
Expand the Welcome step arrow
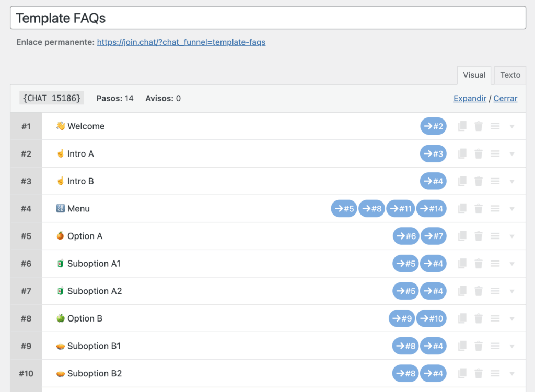(x=512, y=126)
